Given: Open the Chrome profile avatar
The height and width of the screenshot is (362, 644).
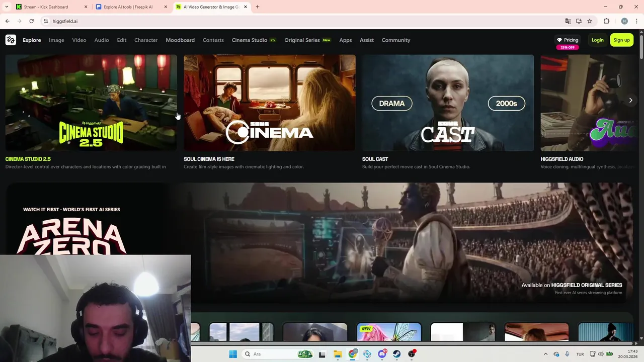Looking at the screenshot, I should [x=624, y=21].
